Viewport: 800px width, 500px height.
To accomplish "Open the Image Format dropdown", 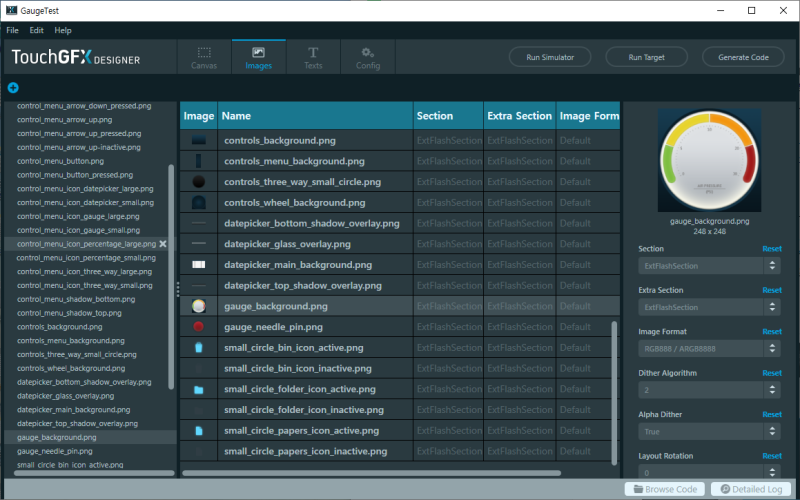I will click(x=709, y=349).
